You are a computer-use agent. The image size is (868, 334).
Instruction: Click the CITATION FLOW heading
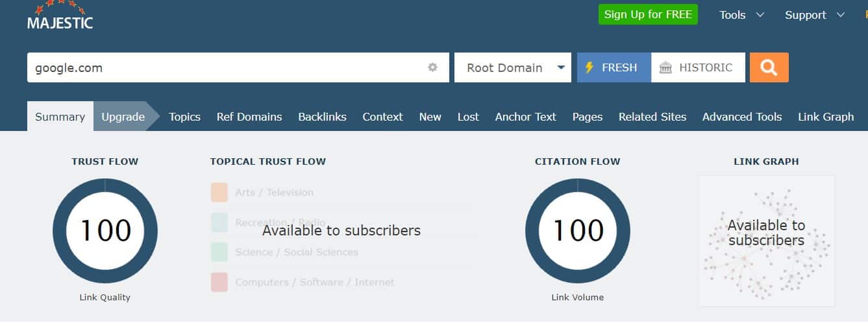click(x=578, y=161)
